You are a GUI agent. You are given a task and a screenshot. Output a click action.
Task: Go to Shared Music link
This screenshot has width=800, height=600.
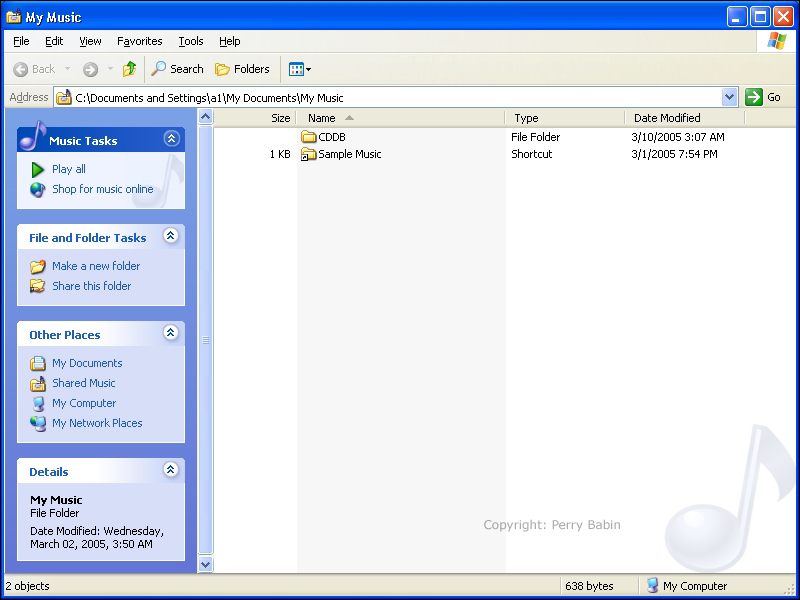[x=84, y=383]
